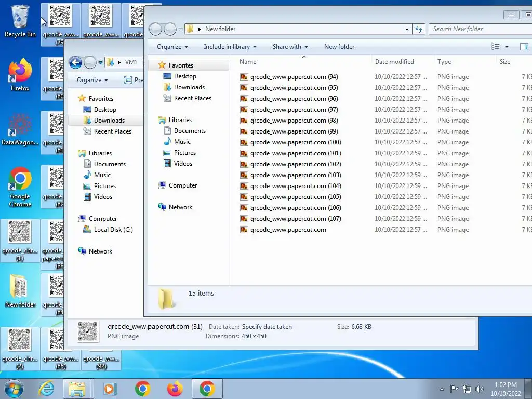
Task: Click the Search New folder field
Action: coord(481,29)
